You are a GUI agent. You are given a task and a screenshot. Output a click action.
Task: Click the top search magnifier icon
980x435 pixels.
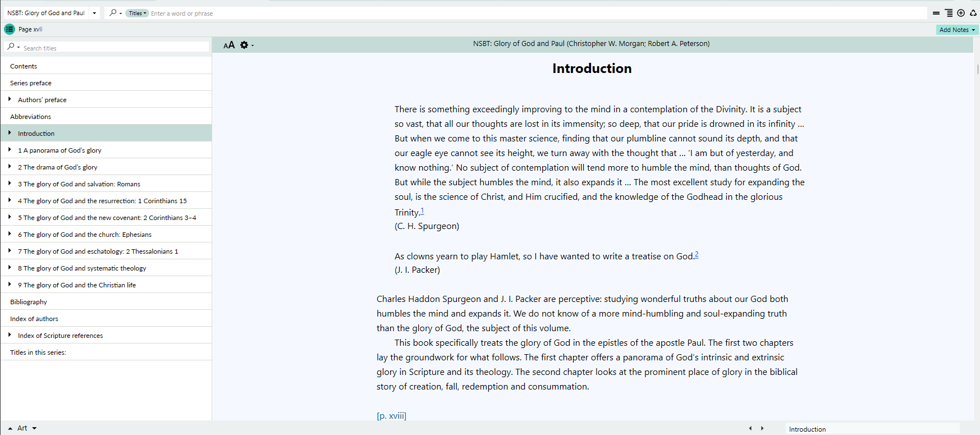[113, 13]
